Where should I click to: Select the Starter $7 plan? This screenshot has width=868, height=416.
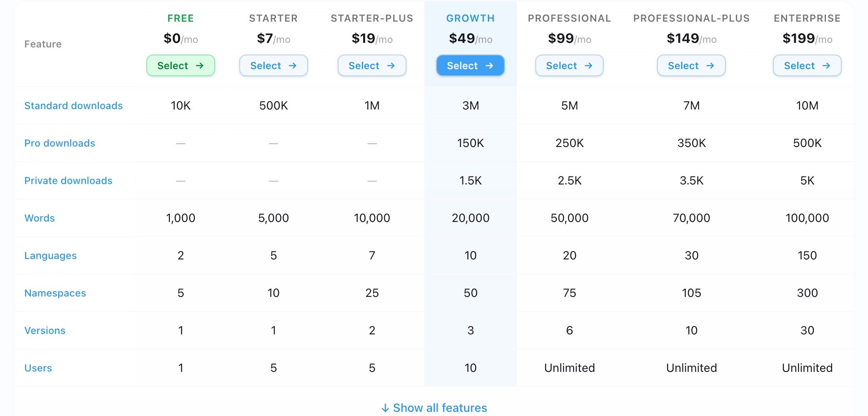[273, 66]
